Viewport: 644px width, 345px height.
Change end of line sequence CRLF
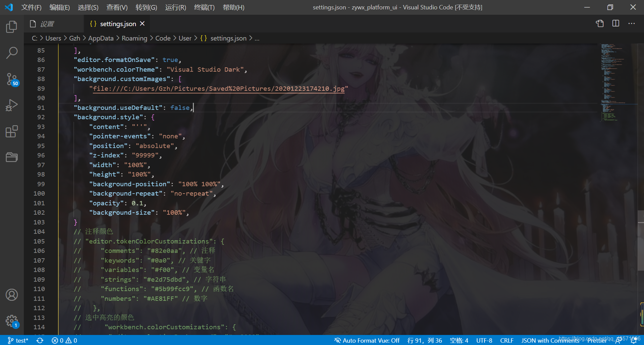coord(507,340)
